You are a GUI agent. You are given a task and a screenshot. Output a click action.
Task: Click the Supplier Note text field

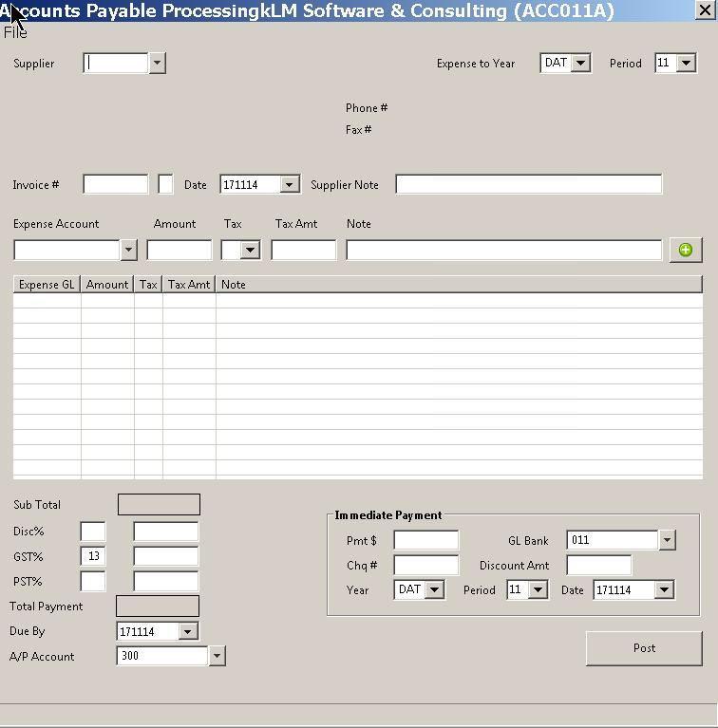[528, 184]
